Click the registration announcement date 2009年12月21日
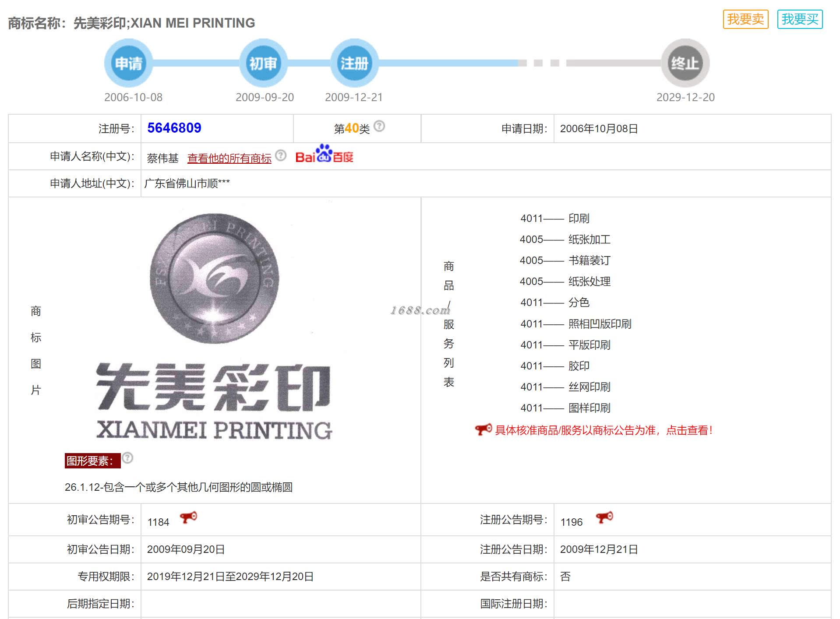840x619 pixels. 599,549
